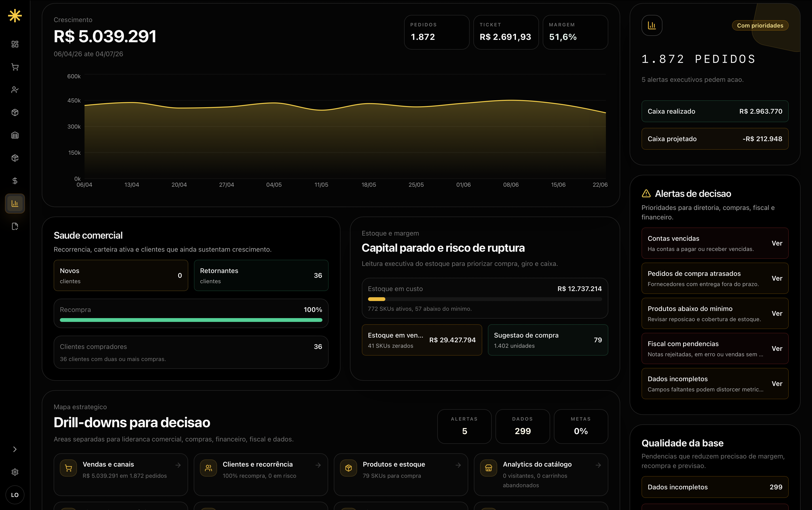Click Ver on Dados incompletos alert
Viewport: 812px width, 510px height.
[x=777, y=384]
